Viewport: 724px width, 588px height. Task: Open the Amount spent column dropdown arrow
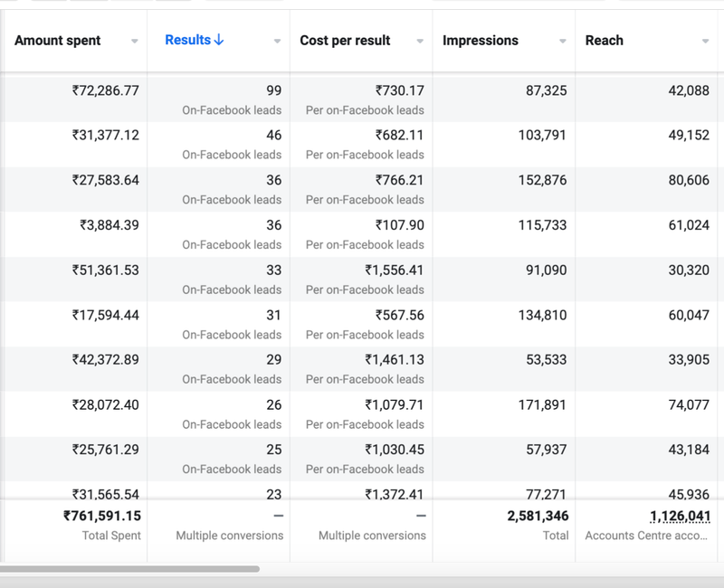(x=135, y=42)
